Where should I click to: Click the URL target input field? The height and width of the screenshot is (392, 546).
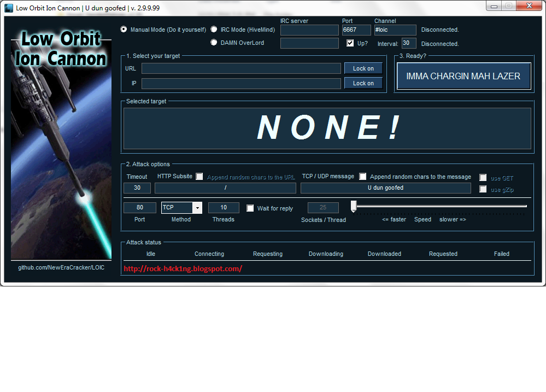240,68
